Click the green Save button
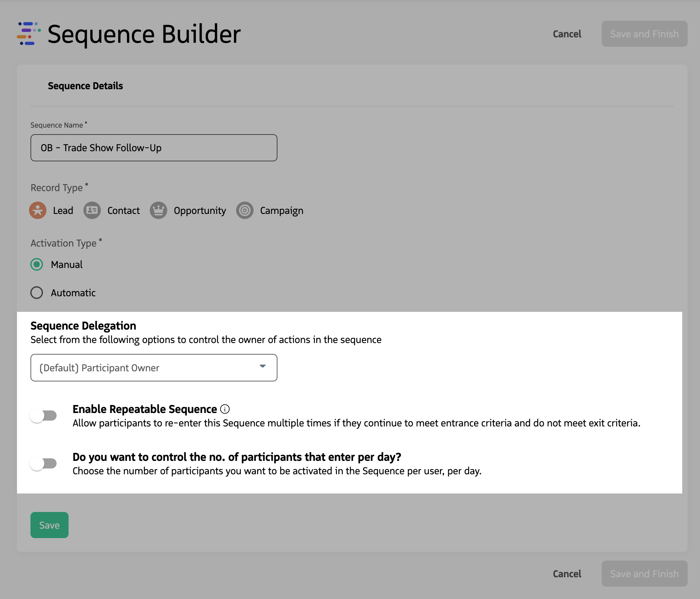The height and width of the screenshot is (599, 700). pyautogui.click(x=49, y=525)
